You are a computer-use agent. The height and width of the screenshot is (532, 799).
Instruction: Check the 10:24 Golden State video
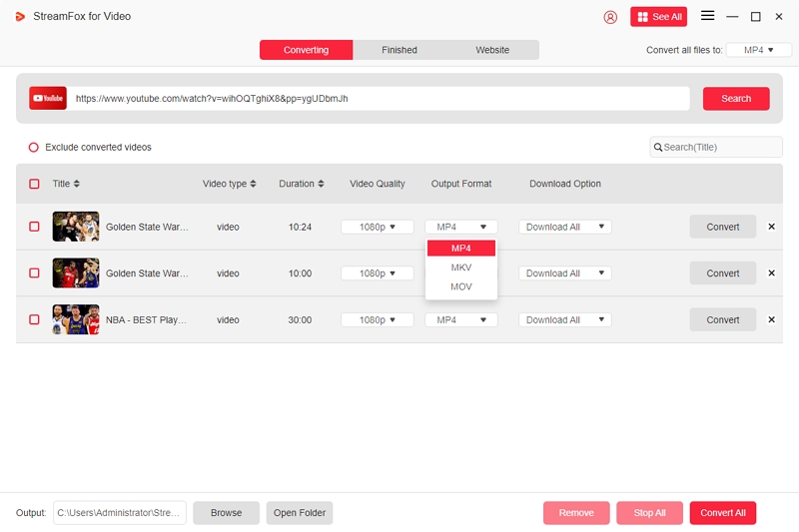pos(34,227)
